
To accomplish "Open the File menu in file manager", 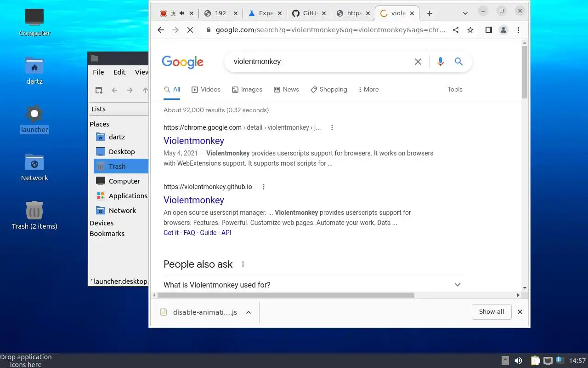I will pyautogui.click(x=98, y=72).
